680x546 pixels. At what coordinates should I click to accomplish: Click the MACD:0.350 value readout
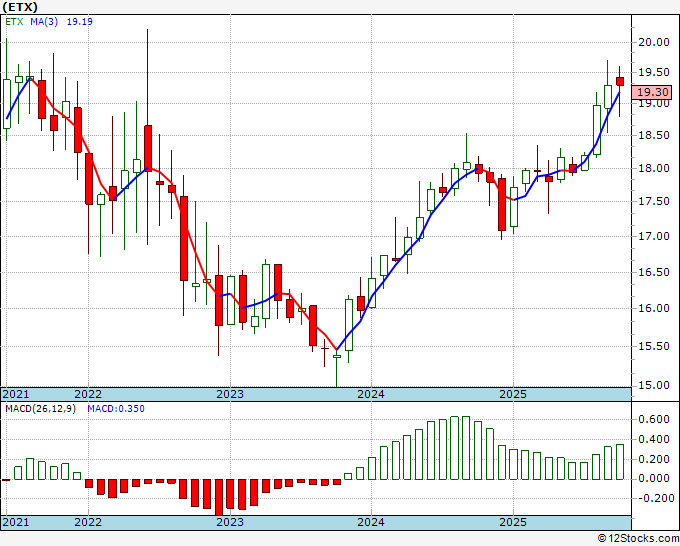point(116,409)
